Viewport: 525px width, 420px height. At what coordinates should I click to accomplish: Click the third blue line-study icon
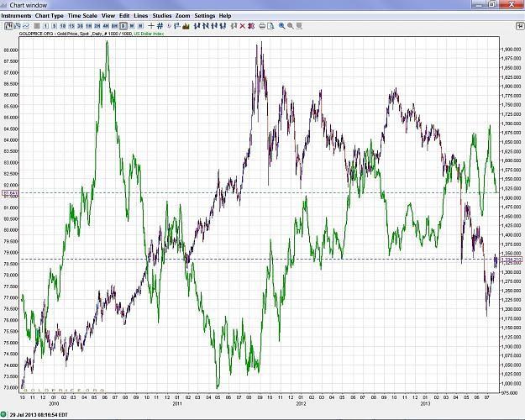[x=214, y=26]
